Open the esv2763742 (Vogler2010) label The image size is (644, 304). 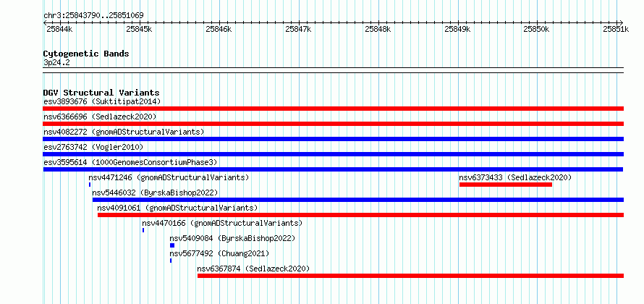click(93, 147)
